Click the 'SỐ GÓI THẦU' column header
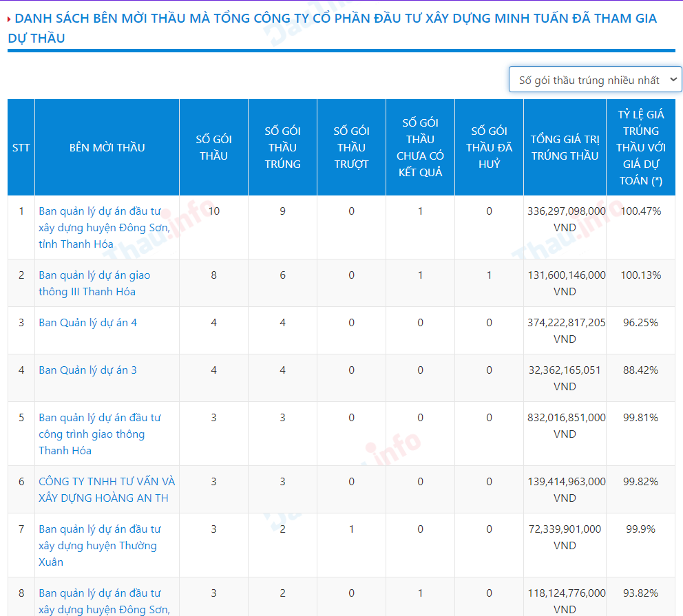 (213, 147)
